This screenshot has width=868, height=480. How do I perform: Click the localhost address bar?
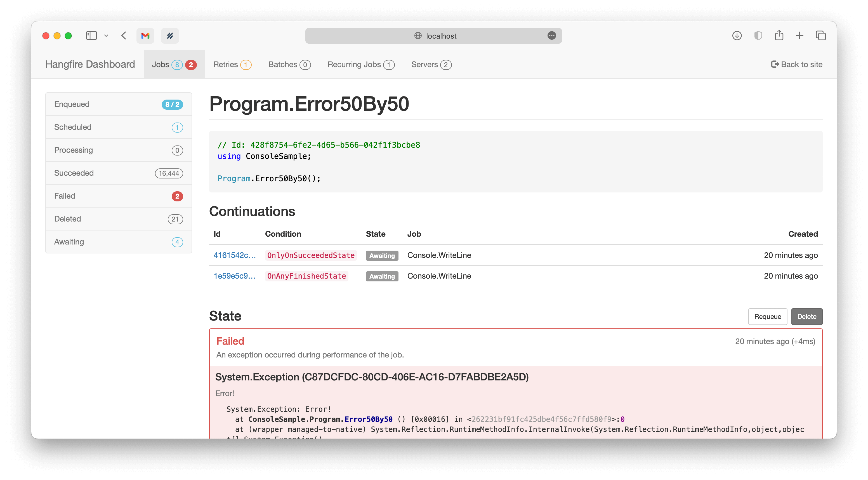[433, 36]
